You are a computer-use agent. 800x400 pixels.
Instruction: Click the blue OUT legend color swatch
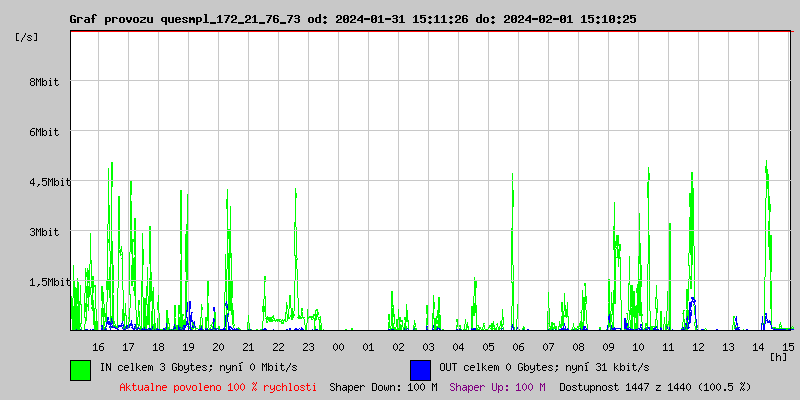click(x=420, y=369)
